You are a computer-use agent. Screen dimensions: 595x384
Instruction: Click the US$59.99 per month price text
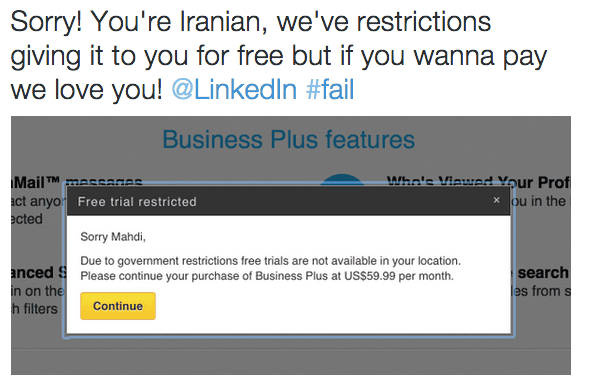click(399, 275)
